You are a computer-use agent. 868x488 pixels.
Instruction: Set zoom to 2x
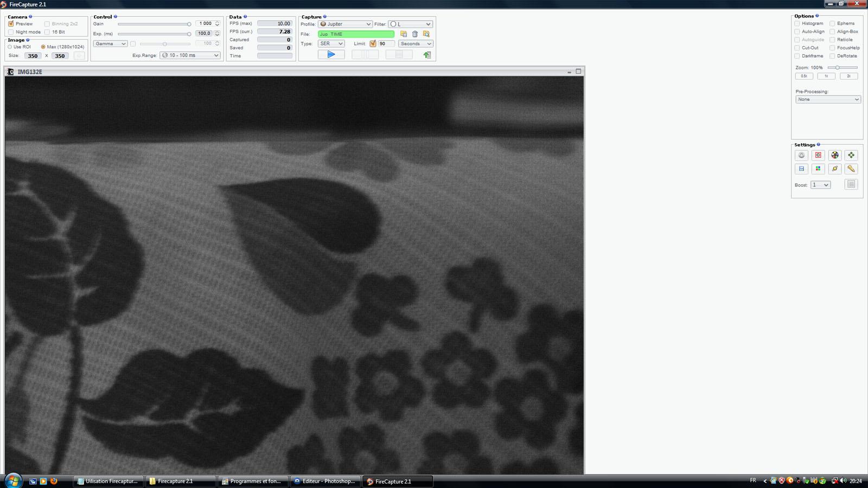pos(848,76)
